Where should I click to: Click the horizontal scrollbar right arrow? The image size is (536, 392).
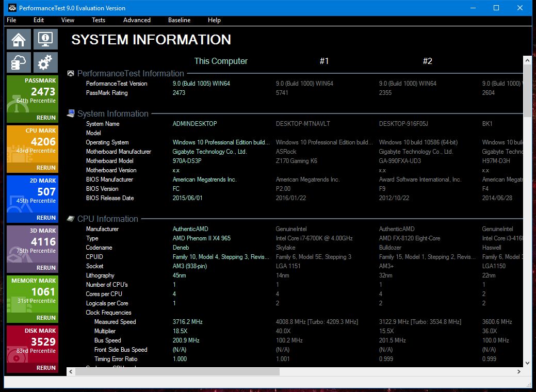(x=519, y=371)
